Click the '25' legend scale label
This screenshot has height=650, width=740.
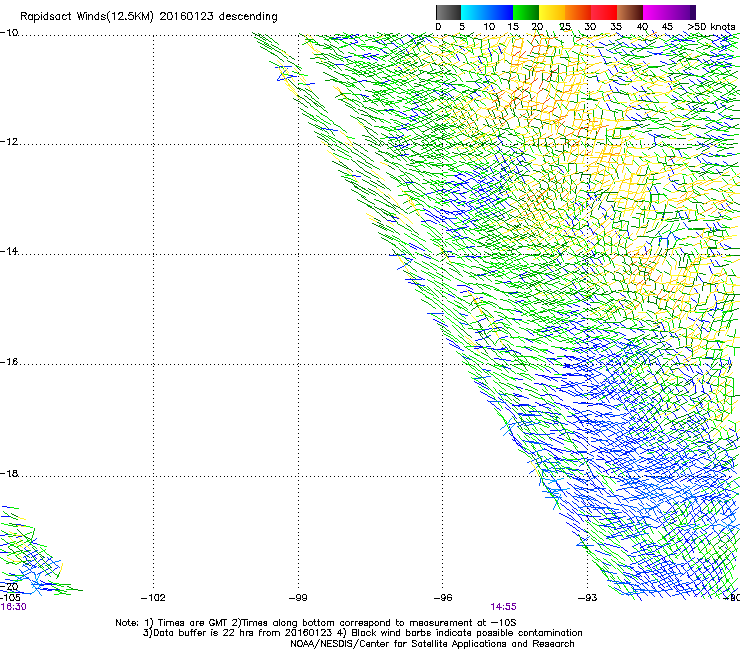pos(565,27)
